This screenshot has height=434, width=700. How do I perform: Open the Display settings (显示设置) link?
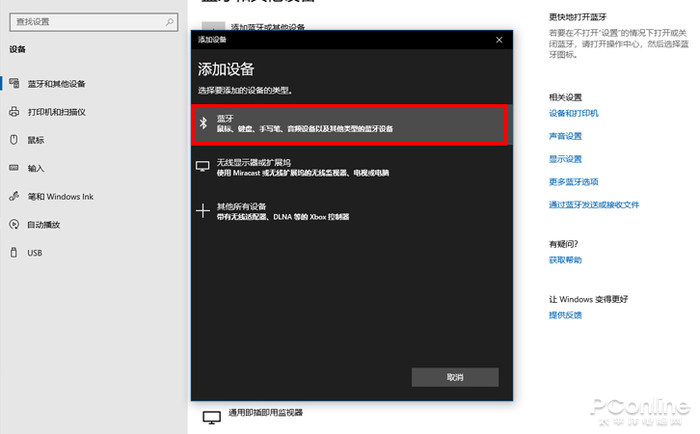click(565, 159)
